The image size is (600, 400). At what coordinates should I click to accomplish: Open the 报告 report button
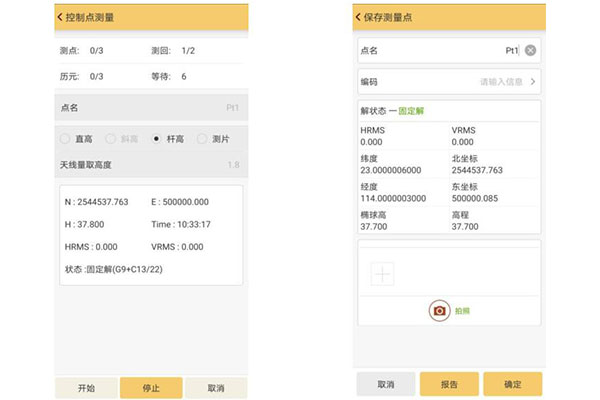tap(449, 384)
